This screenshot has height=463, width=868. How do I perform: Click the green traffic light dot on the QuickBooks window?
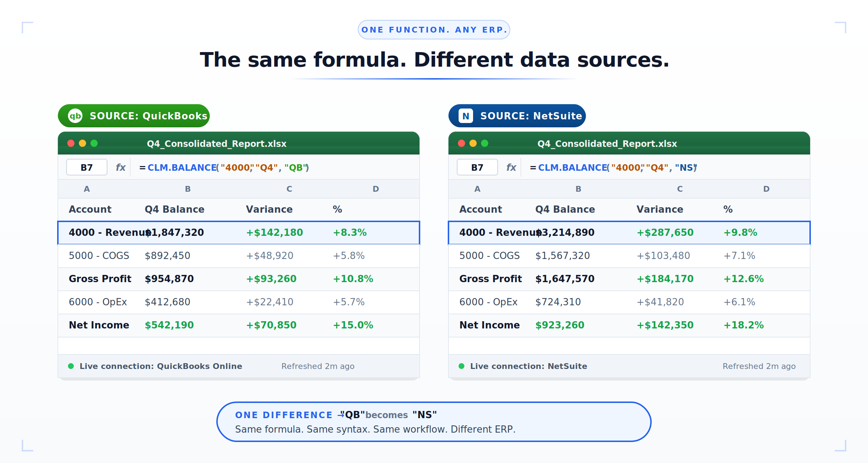[x=94, y=143]
